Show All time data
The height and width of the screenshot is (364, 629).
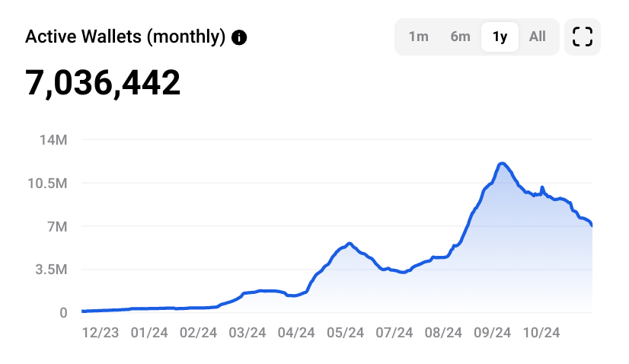538,37
